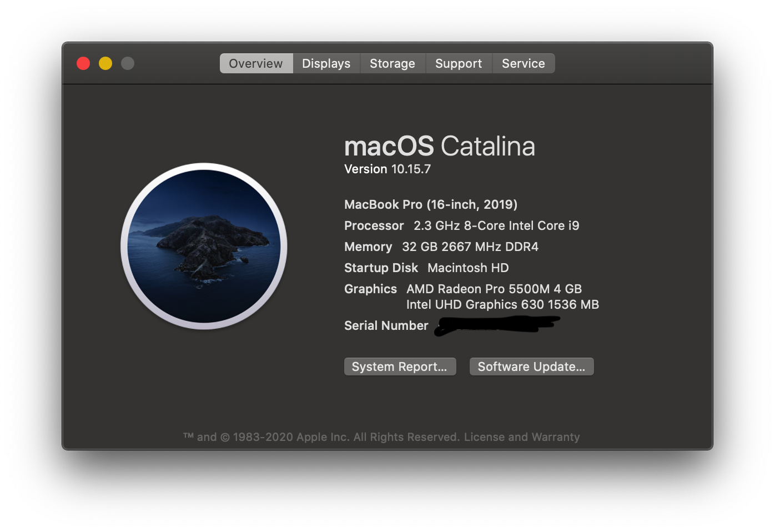Select the Overview tab
Screen dimensions: 775x532
tap(256, 63)
